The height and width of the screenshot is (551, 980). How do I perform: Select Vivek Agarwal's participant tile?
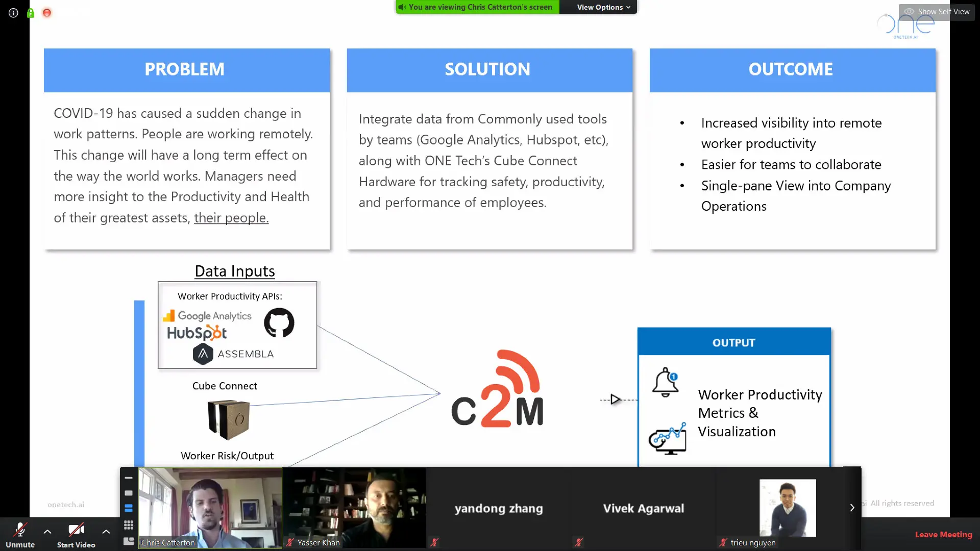click(643, 508)
